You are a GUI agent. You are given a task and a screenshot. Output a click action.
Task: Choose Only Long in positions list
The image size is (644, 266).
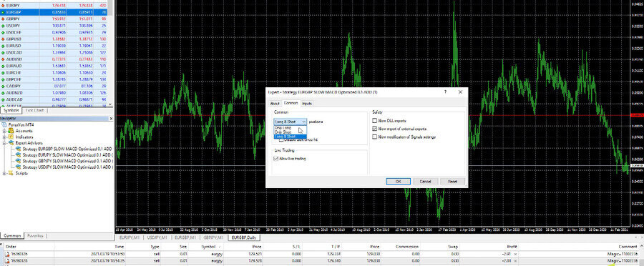290,128
